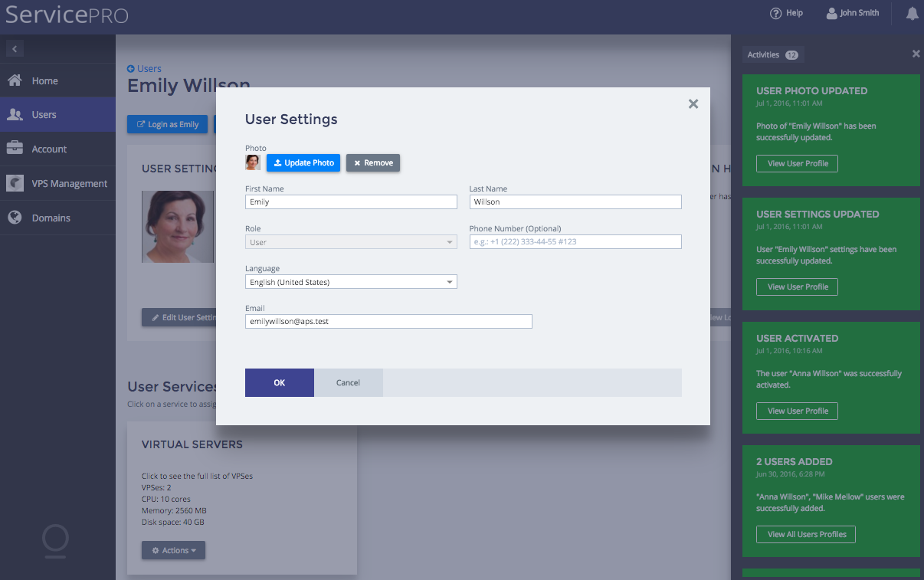
Task: Remove the user photo
Action: pyautogui.click(x=373, y=162)
